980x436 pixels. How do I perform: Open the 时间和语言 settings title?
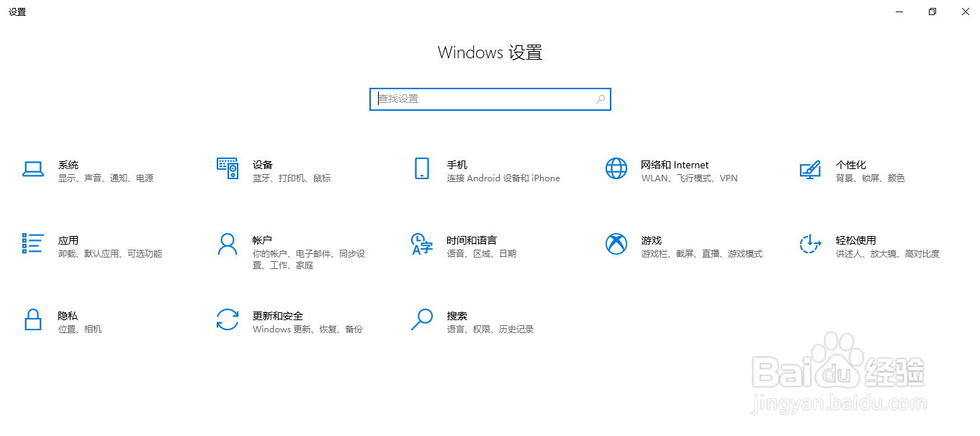tap(472, 240)
